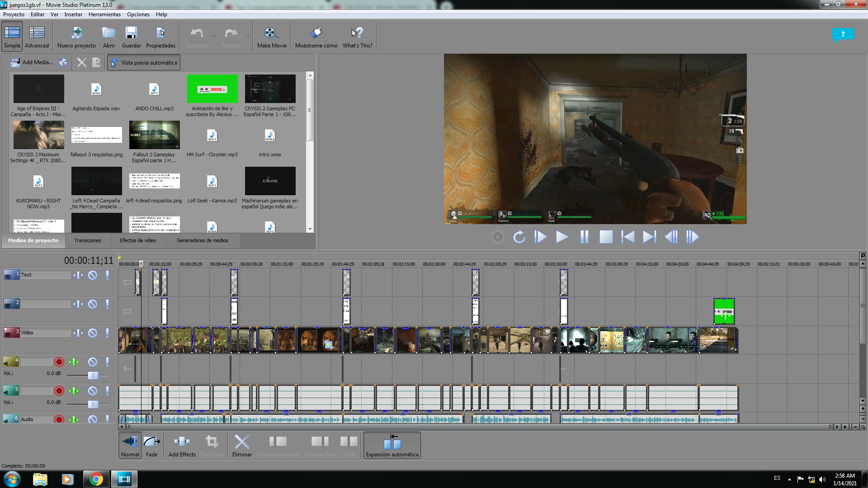Viewport: 868px width, 488px height.
Task: Select Left 4 Dead Campaña media thumbnail
Action: pos(96,181)
